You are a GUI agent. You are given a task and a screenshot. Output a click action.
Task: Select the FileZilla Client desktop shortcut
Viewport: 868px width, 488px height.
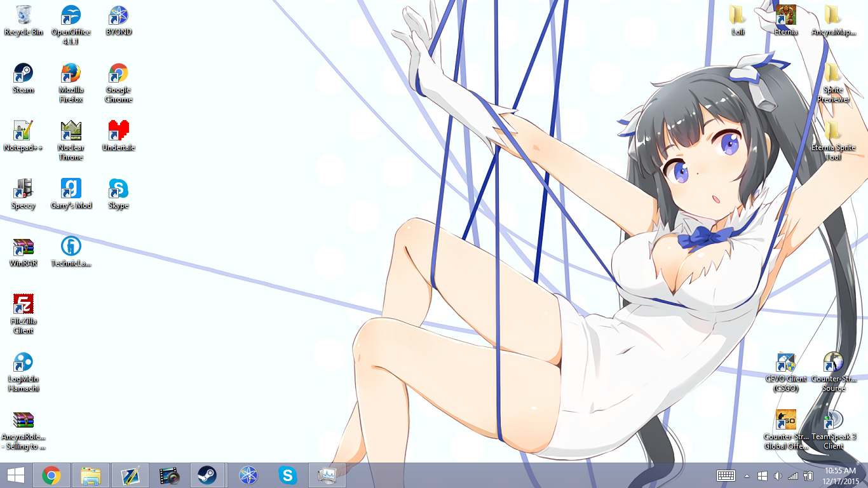coord(24,314)
